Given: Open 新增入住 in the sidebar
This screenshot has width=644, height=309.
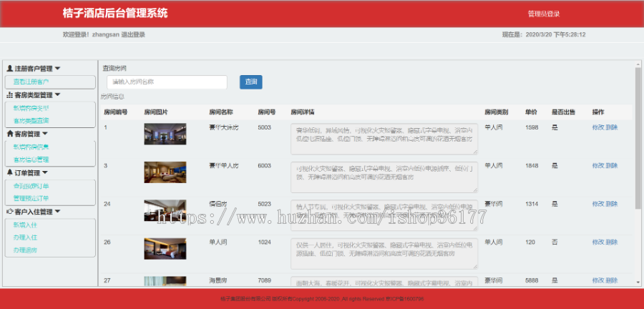Looking at the screenshot, I should click(26, 225).
